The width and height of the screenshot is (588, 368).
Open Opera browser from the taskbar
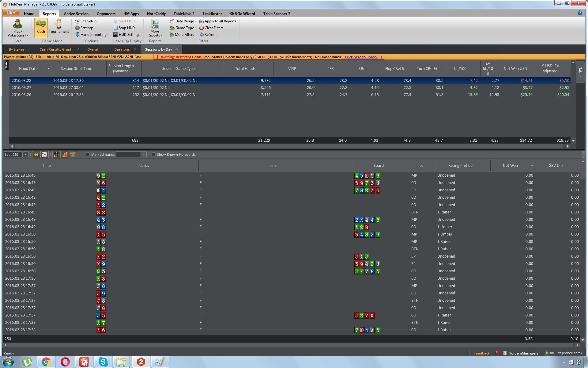point(65,362)
